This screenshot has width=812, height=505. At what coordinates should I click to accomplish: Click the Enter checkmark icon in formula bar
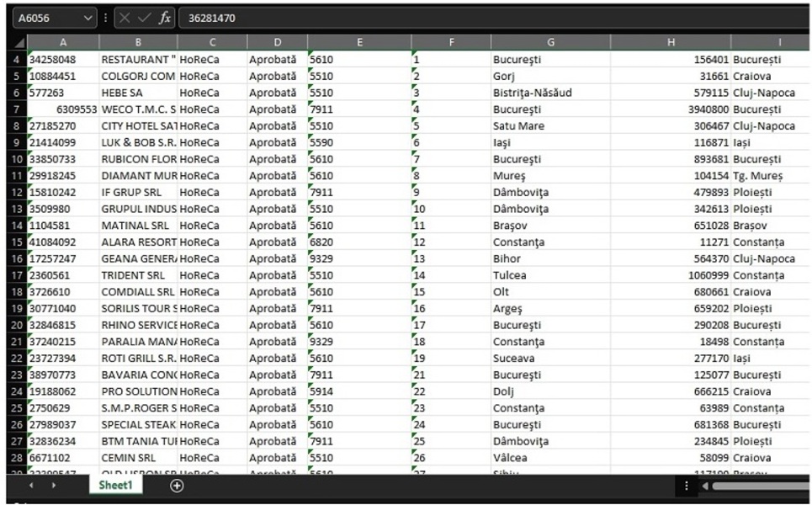(143, 18)
